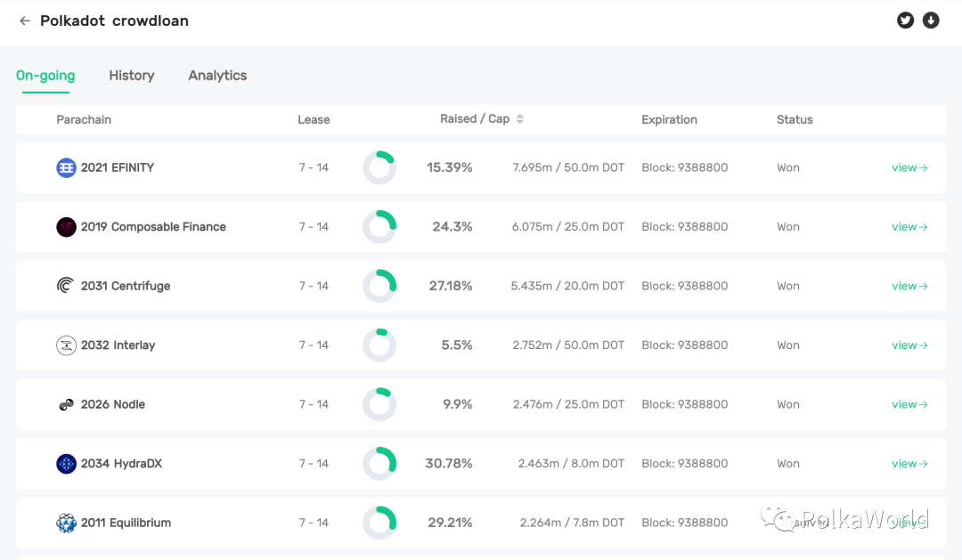Click the EFINITY 15.39% progress ring
Viewport: 962px width, 560px height.
[x=379, y=167]
